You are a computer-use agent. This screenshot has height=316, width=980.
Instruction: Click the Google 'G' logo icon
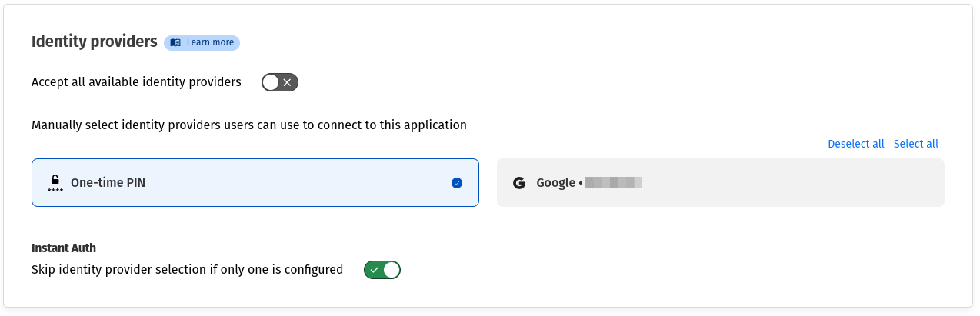(519, 183)
